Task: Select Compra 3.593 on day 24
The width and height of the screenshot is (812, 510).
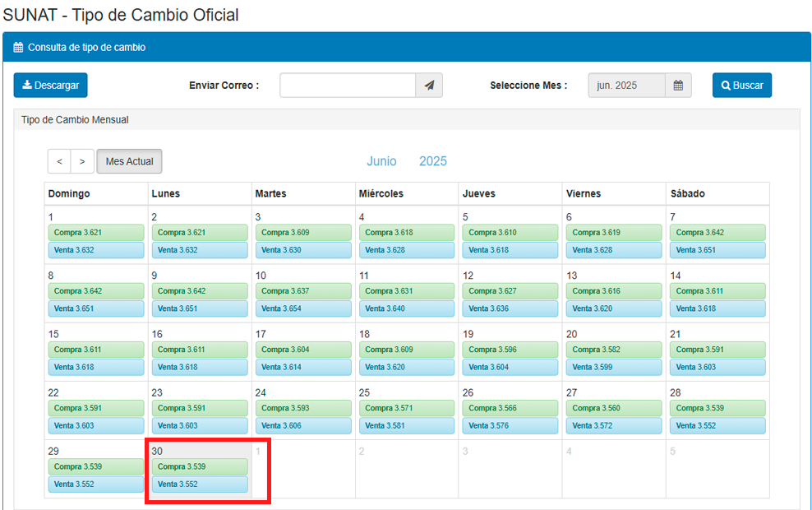Action: pyautogui.click(x=303, y=408)
